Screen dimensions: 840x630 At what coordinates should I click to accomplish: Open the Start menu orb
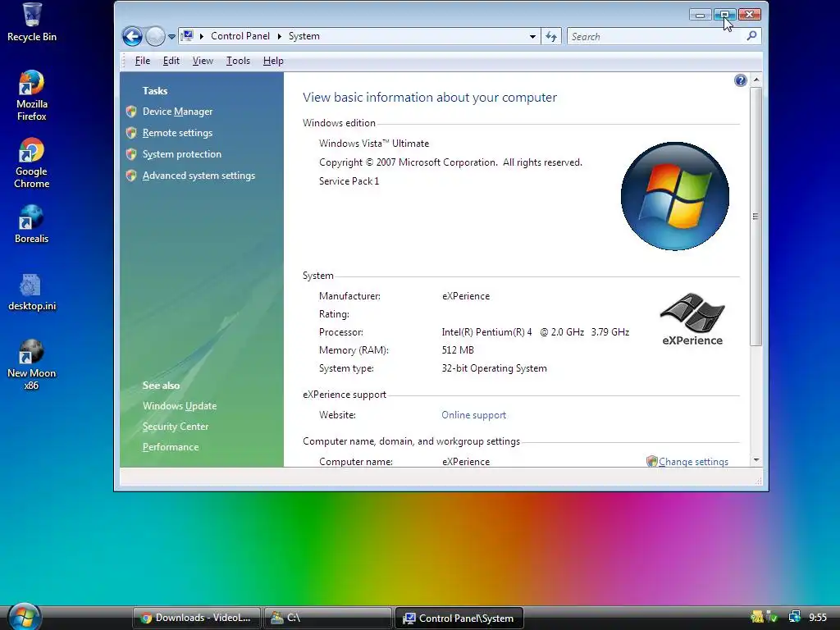tap(24, 616)
